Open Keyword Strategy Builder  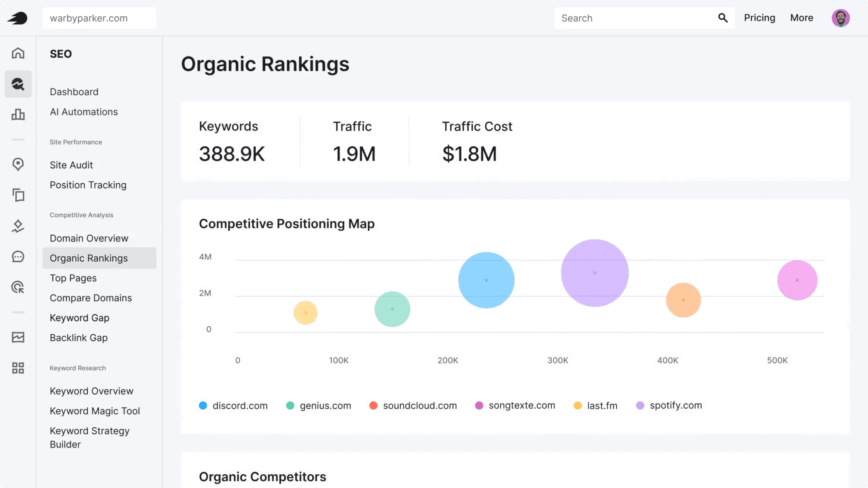(90, 438)
